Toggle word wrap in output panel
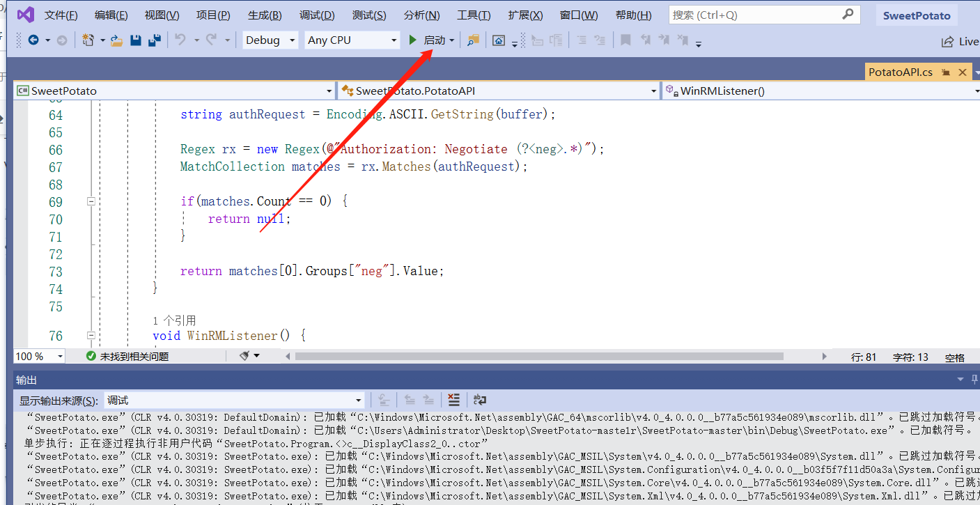 click(x=480, y=400)
